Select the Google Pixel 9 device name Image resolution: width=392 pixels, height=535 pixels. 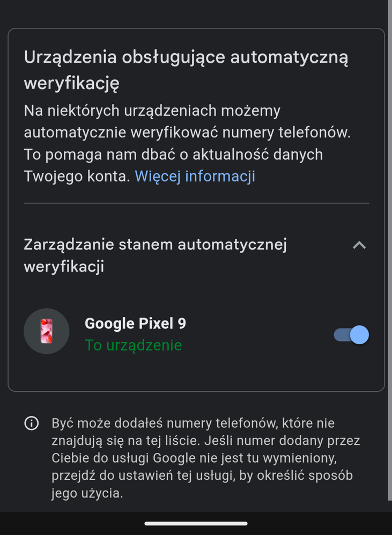(135, 323)
